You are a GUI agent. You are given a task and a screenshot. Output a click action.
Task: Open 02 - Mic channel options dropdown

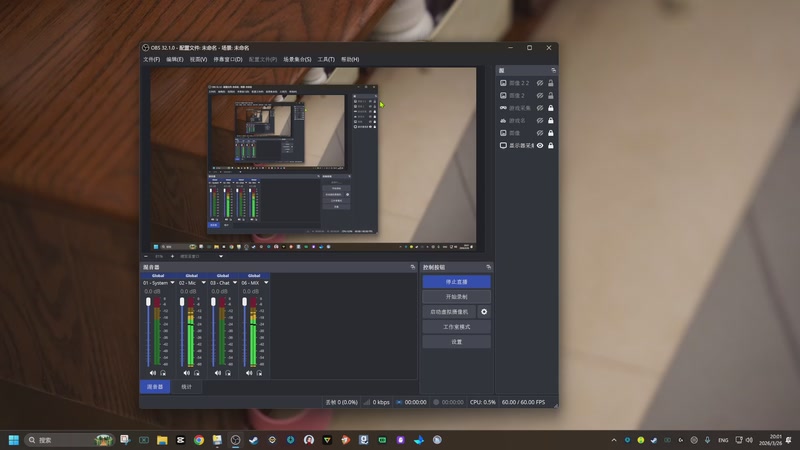tap(204, 283)
